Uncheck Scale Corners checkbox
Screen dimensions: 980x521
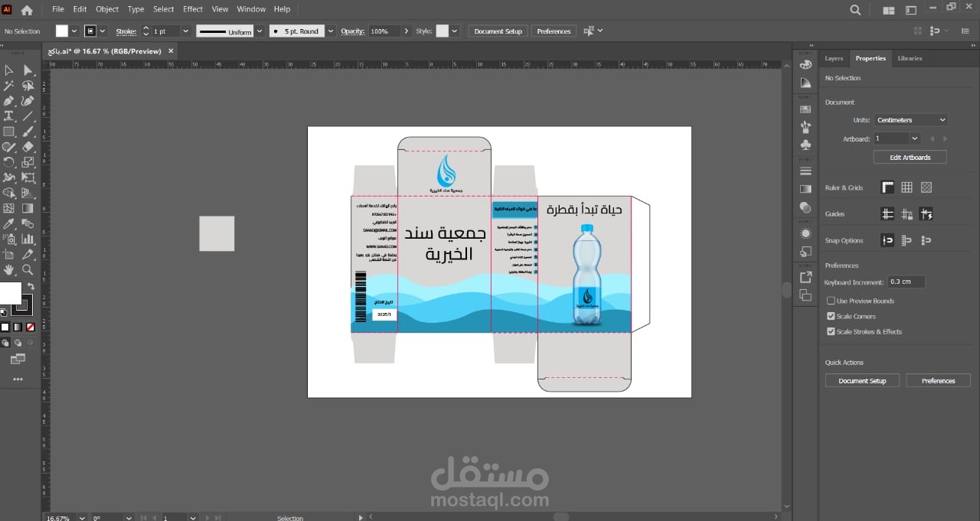click(831, 316)
